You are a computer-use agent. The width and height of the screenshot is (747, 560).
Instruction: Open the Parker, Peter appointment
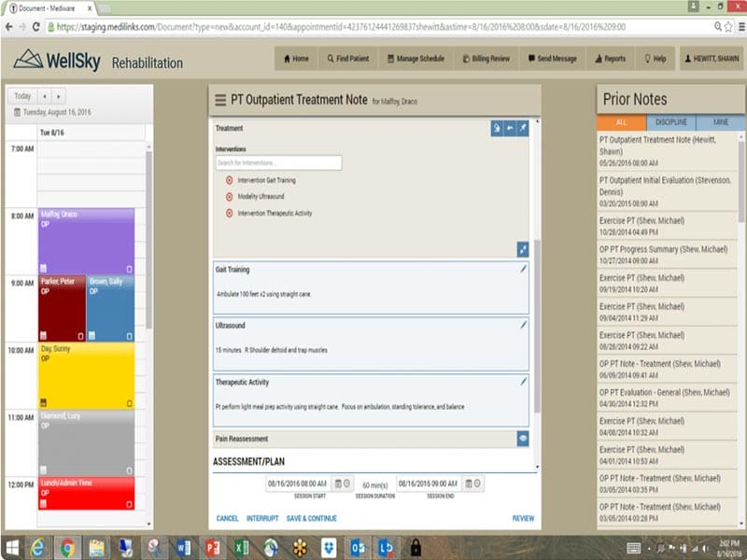(62, 308)
